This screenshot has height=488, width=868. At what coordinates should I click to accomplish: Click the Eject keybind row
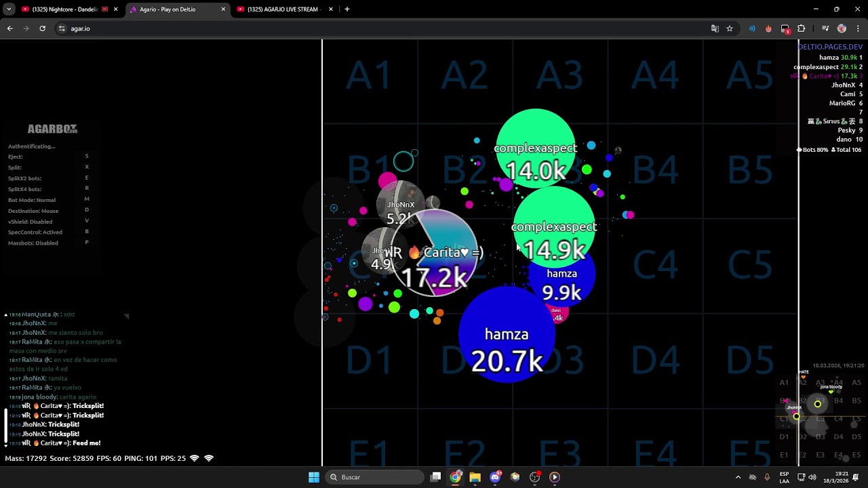point(48,157)
